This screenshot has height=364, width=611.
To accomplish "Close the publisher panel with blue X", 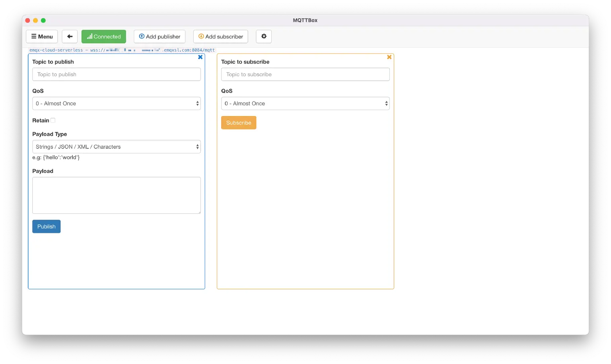I will (x=200, y=57).
